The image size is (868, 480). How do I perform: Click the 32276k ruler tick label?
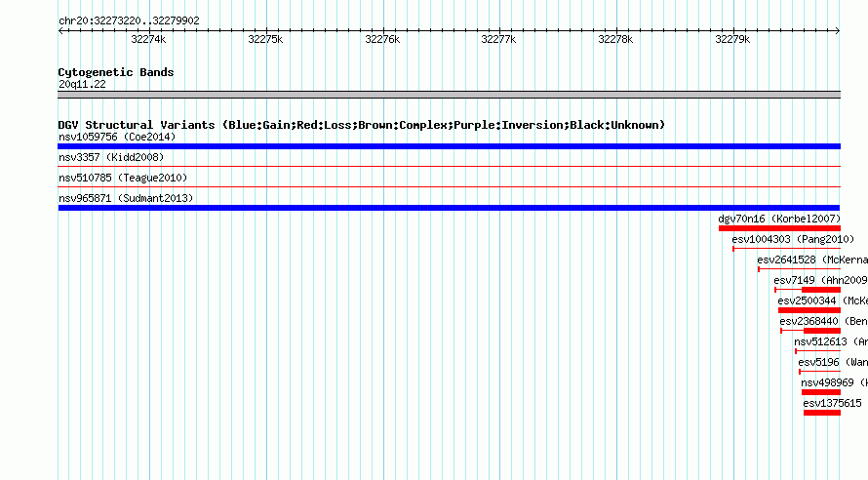(382, 40)
